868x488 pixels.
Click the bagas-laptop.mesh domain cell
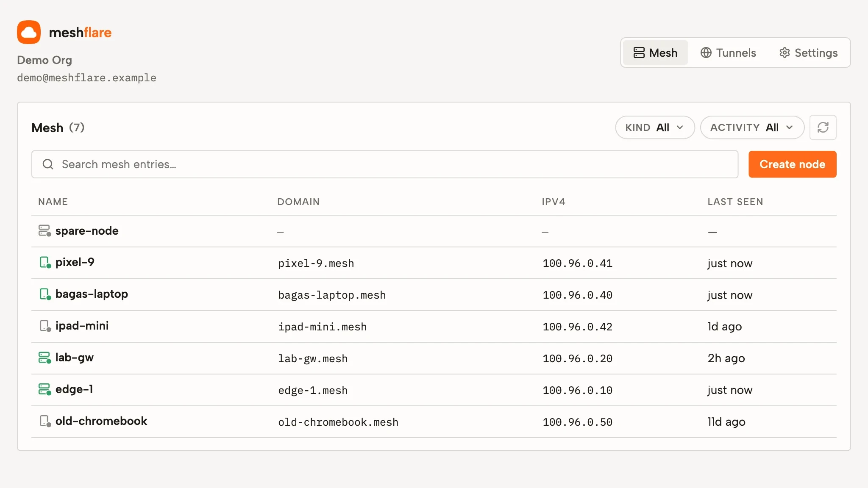332,295
